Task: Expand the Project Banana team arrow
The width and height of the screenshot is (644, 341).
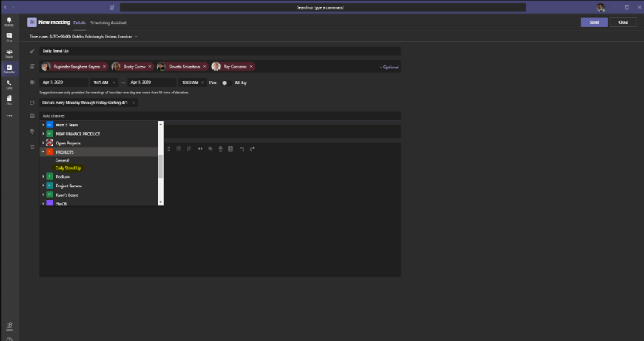Action: 43,186
